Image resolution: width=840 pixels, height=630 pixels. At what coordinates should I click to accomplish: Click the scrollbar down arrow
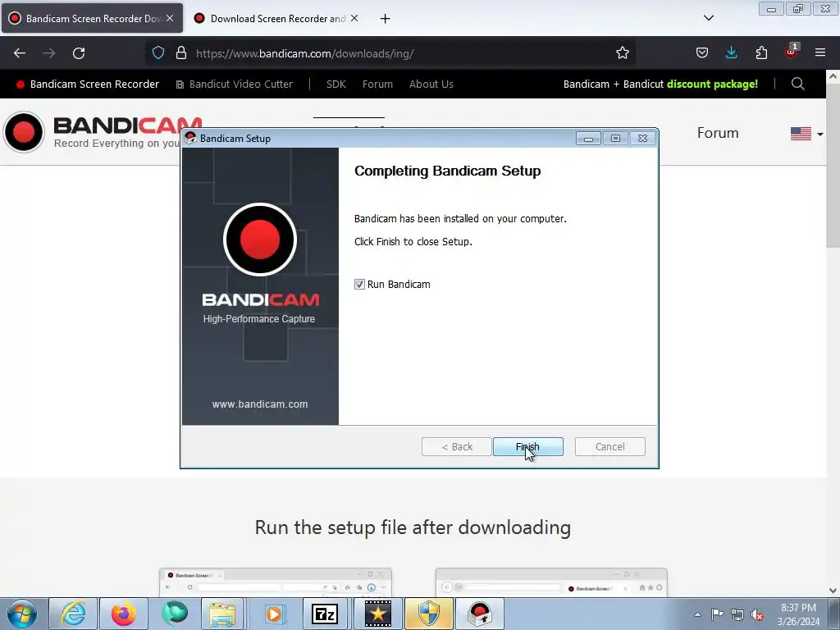(833, 591)
